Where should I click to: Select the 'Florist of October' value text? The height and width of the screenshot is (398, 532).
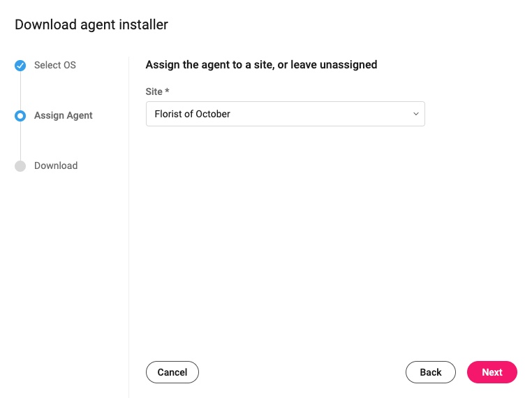[x=193, y=114]
